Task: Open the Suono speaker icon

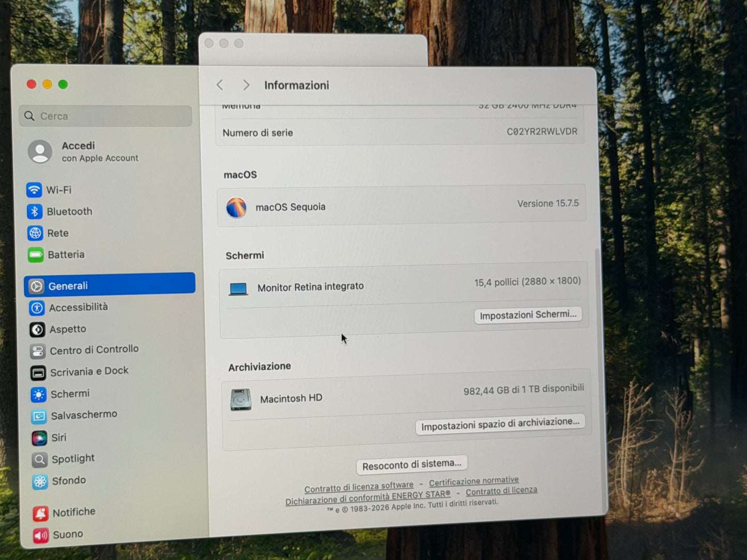Action: [41, 535]
